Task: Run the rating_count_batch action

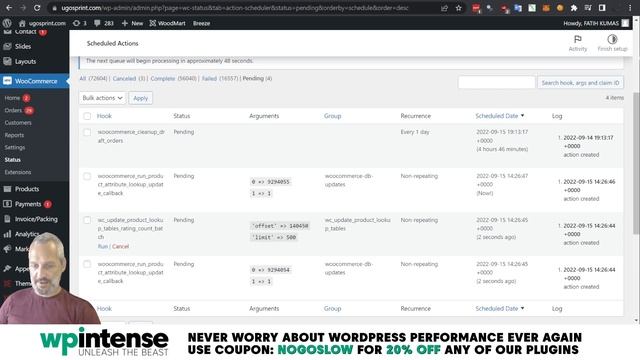Action: click(102, 247)
